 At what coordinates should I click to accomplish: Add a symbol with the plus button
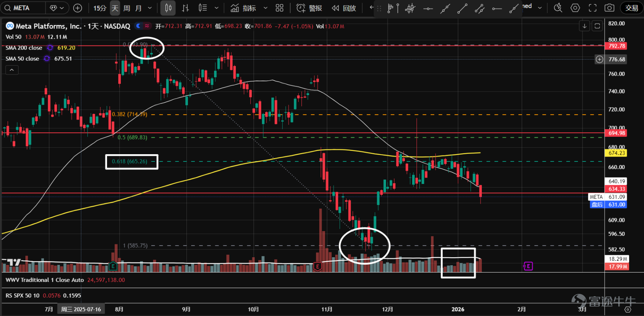tap(78, 8)
